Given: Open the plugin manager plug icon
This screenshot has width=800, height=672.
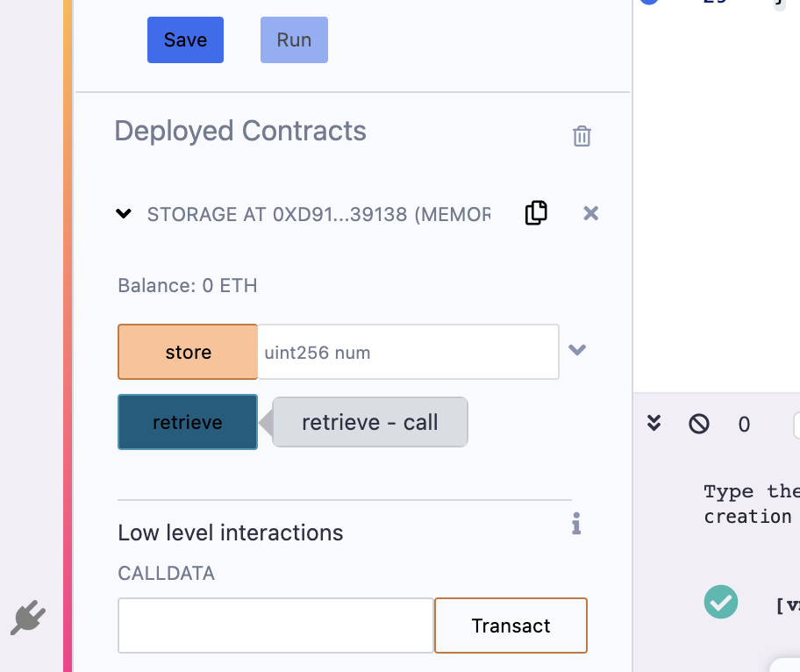Looking at the screenshot, I should tap(28, 618).
